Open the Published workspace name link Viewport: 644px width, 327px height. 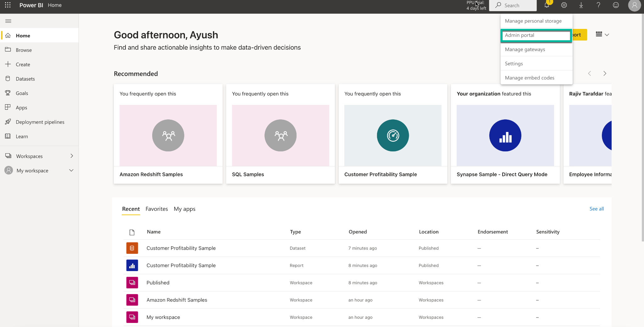[x=158, y=283]
